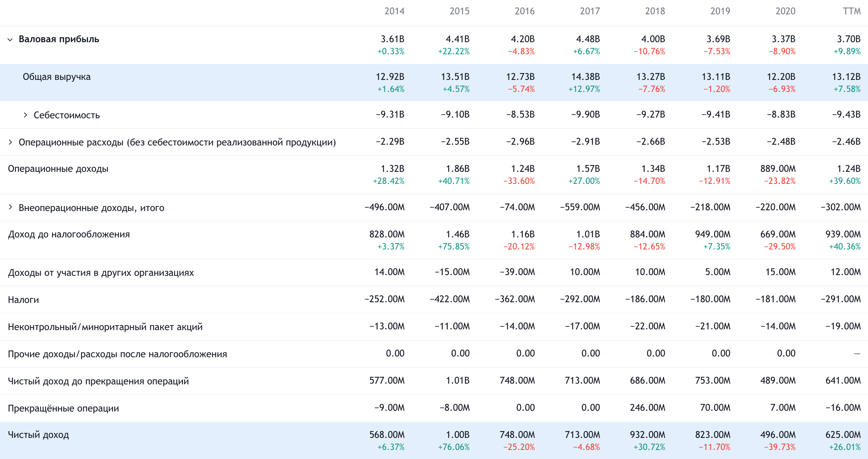Click pretax income TTM value 939.00M
This screenshot has height=459, width=868.
point(843,234)
